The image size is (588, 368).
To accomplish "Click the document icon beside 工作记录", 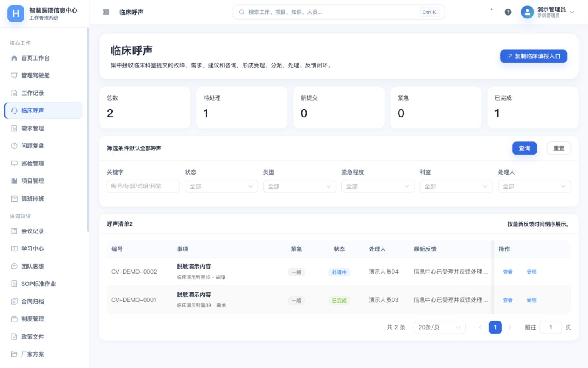I will point(14,93).
